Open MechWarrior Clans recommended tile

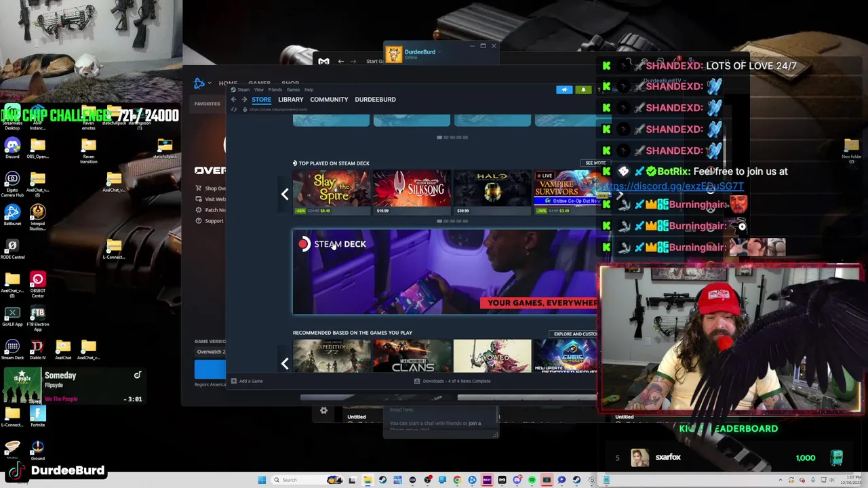tap(412, 357)
